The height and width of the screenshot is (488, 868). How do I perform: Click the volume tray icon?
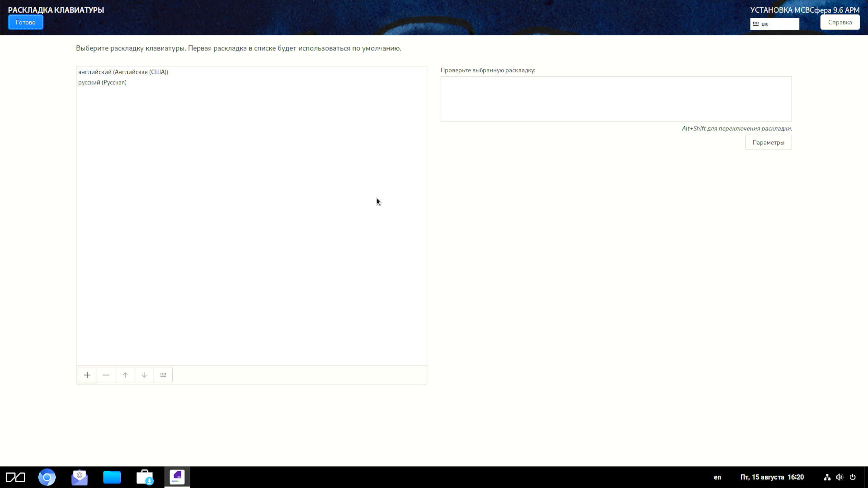coord(839,477)
